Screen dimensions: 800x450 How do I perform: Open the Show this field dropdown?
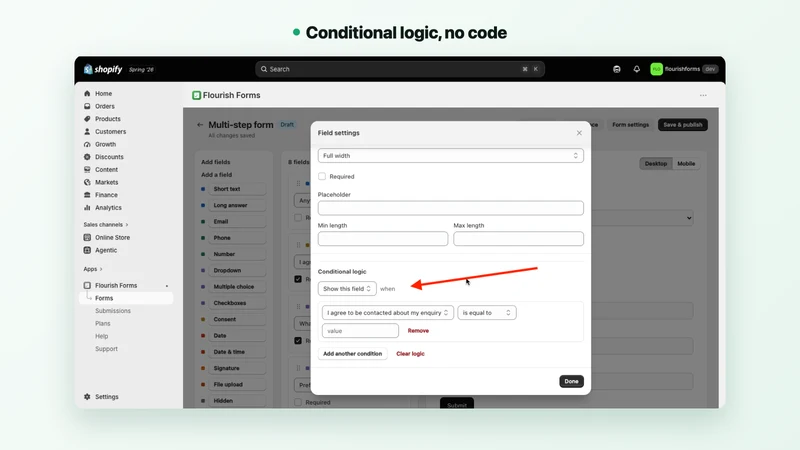click(347, 289)
